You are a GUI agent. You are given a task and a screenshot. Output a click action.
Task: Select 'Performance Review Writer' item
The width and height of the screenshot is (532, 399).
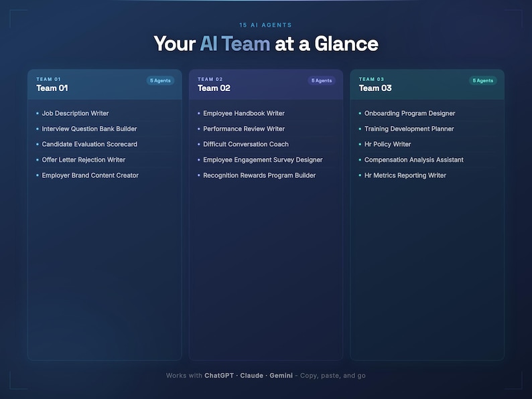pyautogui.click(x=244, y=129)
